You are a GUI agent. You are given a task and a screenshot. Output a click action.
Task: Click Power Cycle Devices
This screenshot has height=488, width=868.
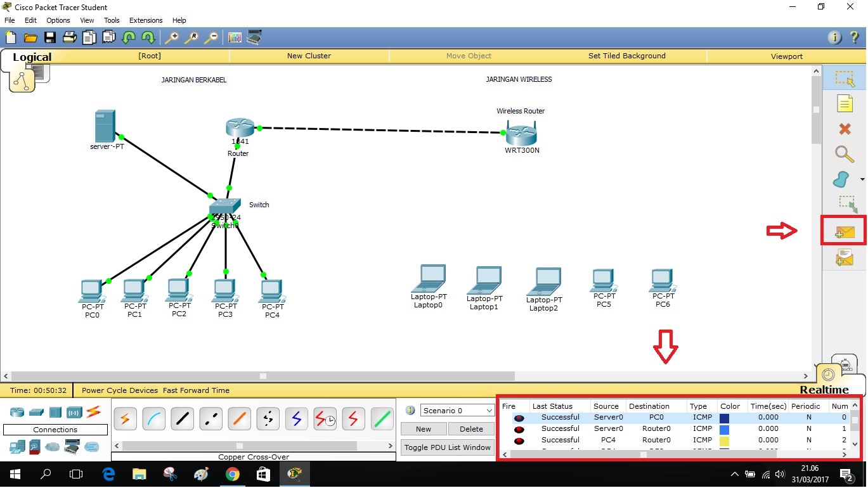pos(120,390)
